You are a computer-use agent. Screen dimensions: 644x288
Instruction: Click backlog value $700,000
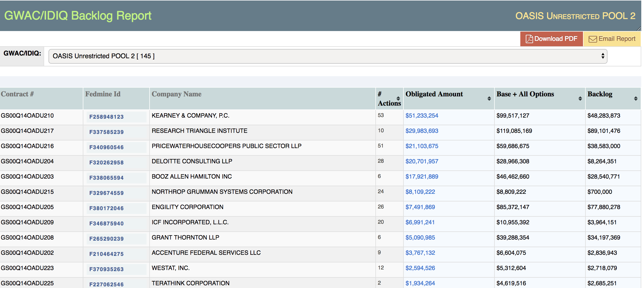[x=600, y=192]
